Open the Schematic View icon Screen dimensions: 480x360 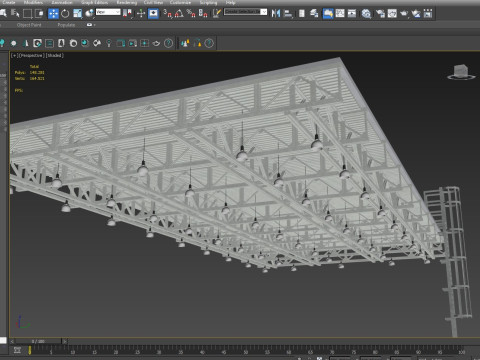pyautogui.click(x=352, y=13)
